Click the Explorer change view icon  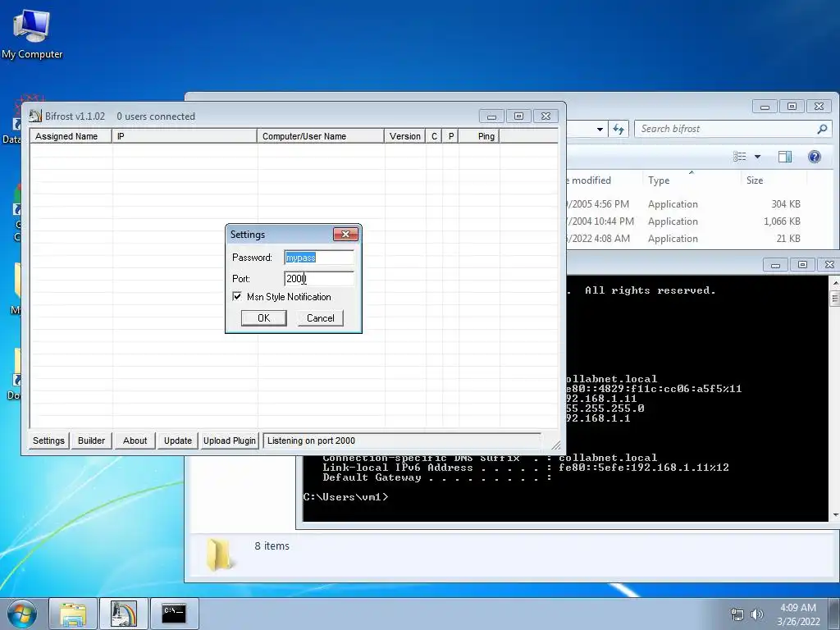[x=740, y=157]
